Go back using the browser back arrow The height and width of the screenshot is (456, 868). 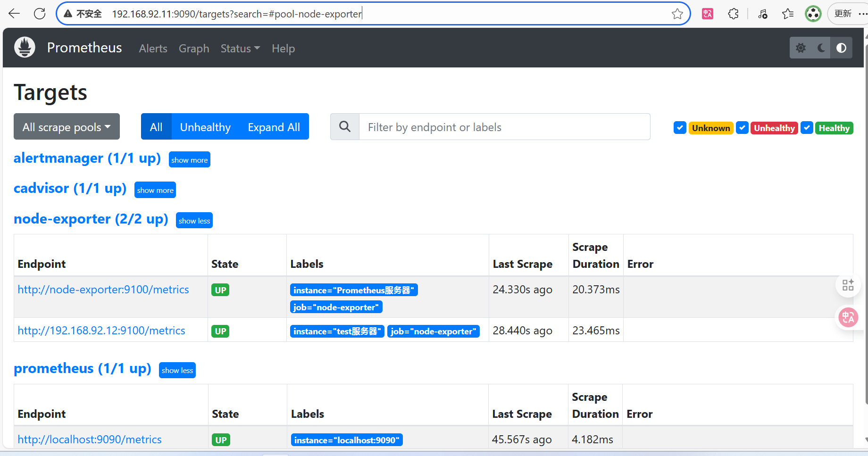point(14,14)
